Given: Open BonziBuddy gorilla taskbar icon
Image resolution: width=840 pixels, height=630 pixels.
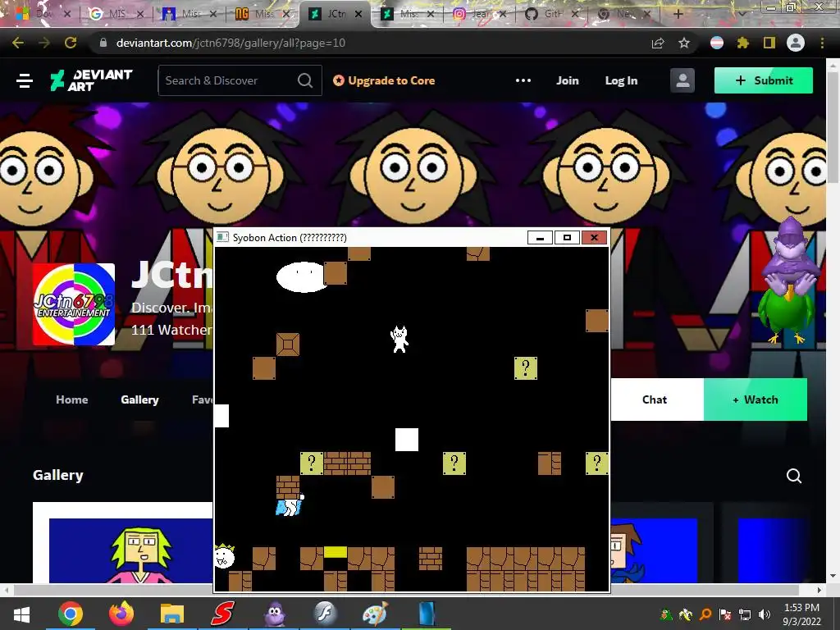Looking at the screenshot, I should (274, 614).
